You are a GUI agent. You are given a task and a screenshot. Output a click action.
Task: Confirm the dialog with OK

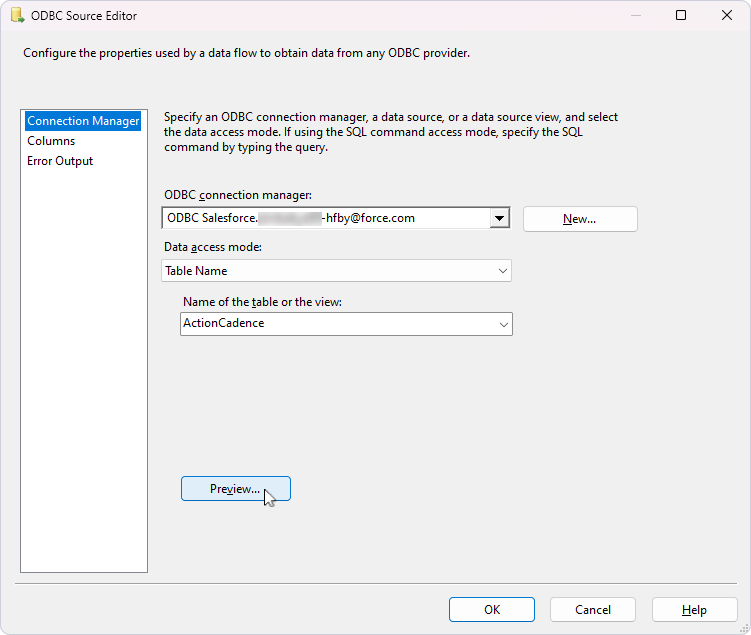(491, 610)
